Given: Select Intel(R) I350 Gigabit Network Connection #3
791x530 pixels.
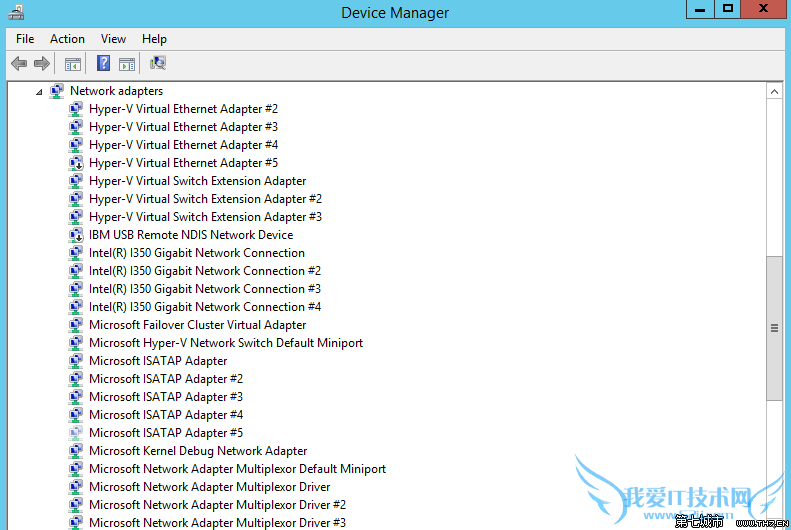Looking at the screenshot, I should tap(205, 289).
